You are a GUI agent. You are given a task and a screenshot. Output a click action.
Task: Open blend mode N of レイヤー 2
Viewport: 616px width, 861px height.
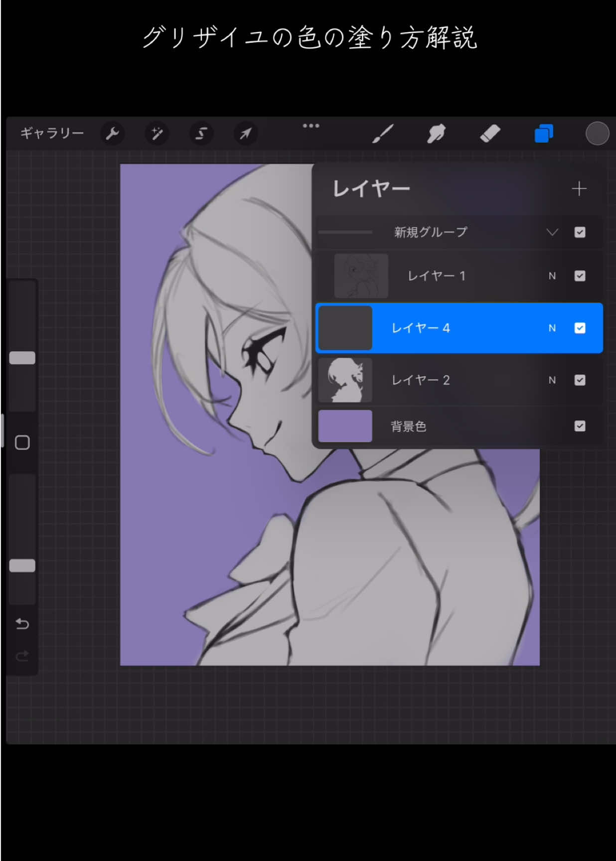click(x=552, y=380)
